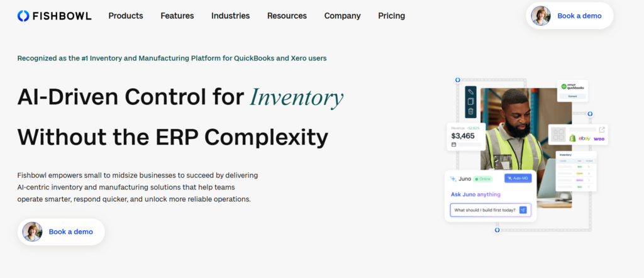Expand the Resources navigation item
This screenshot has width=644, height=278.
287,16
